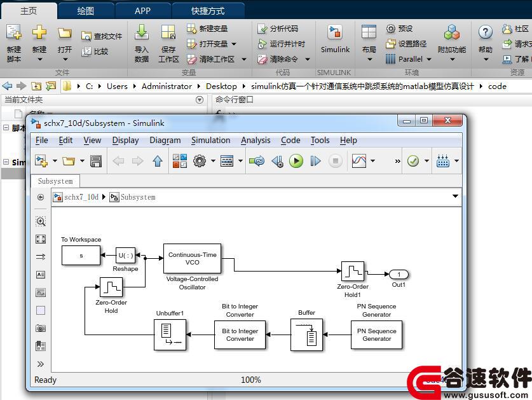Select the Subsystem model tab

55,181
